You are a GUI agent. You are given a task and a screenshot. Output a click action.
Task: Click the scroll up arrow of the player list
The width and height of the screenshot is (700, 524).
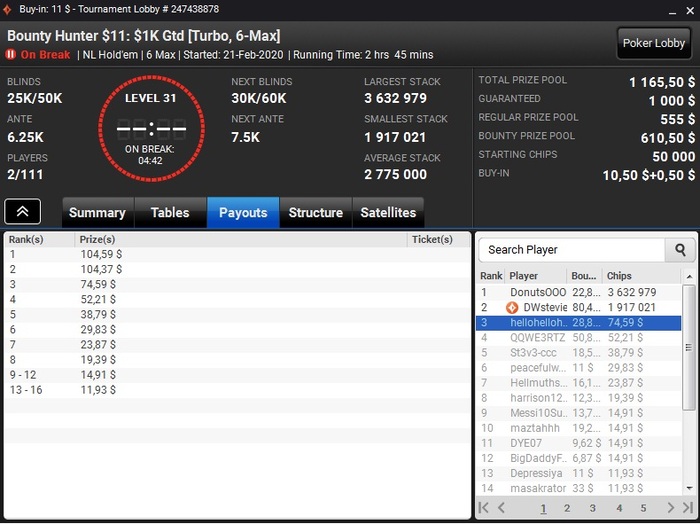[x=689, y=277]
